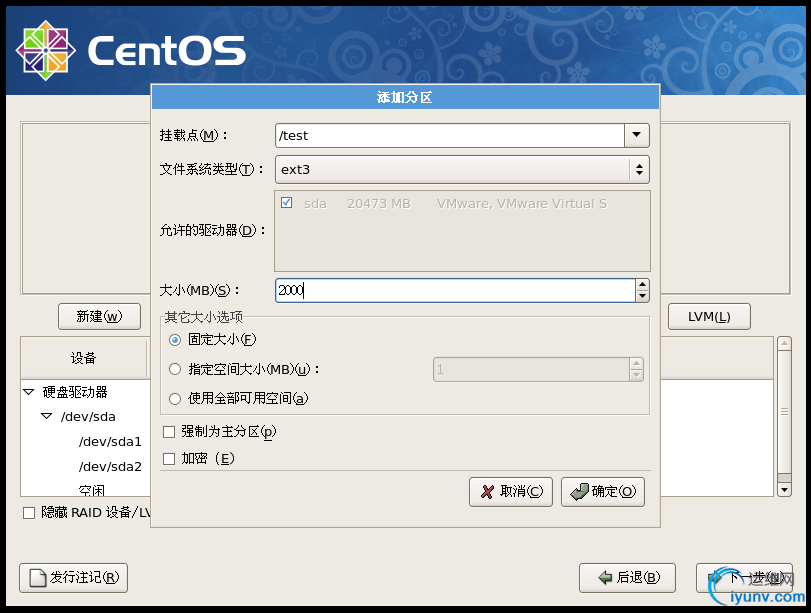Select the use all available space radio
This screenshot has height=613, width=811.
[175, 399]
